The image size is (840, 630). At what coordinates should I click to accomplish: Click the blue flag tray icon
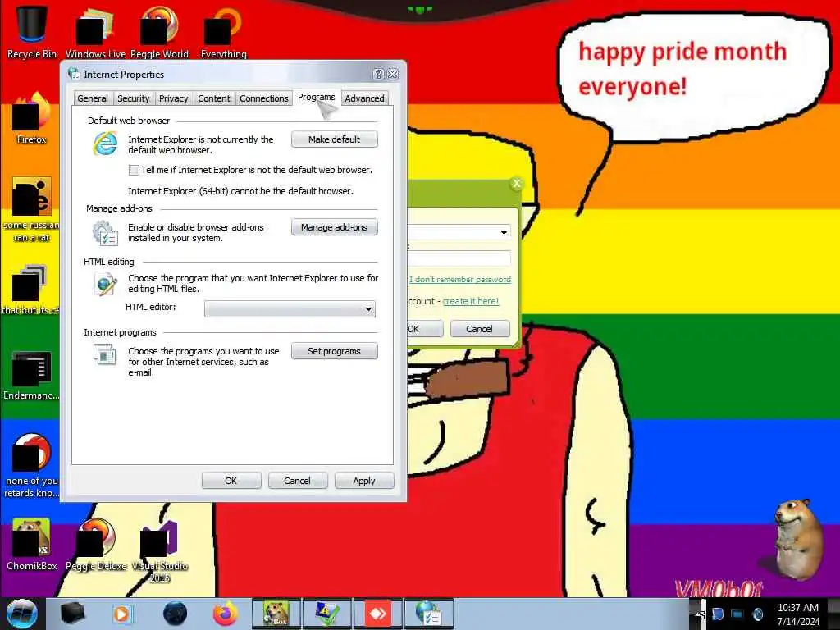tap(718, 614)
